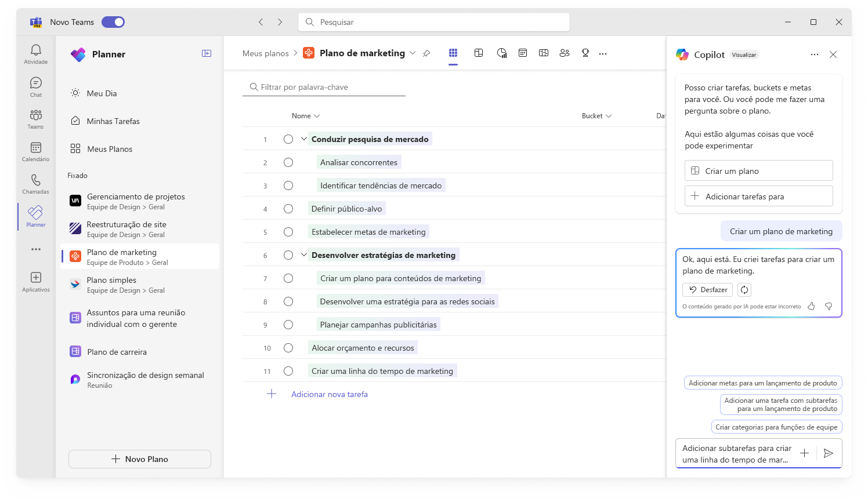Click Criar um plano suggestion

coord(759,171)
